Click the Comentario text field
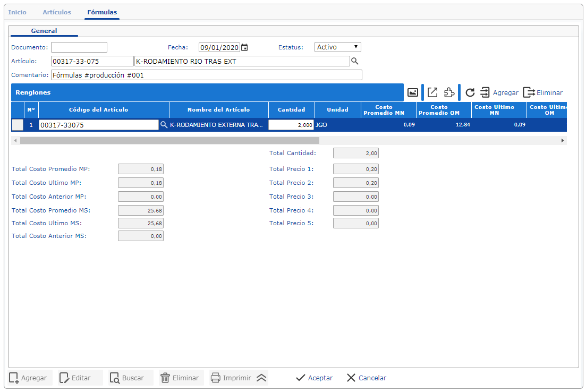Viewport: 586px width, 392px height. tap(206, 75)
